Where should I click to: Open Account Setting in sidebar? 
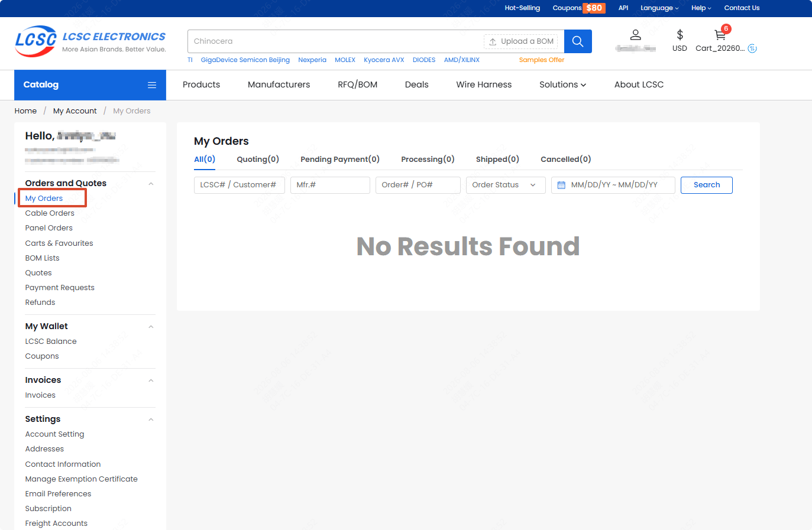[54, 434]
